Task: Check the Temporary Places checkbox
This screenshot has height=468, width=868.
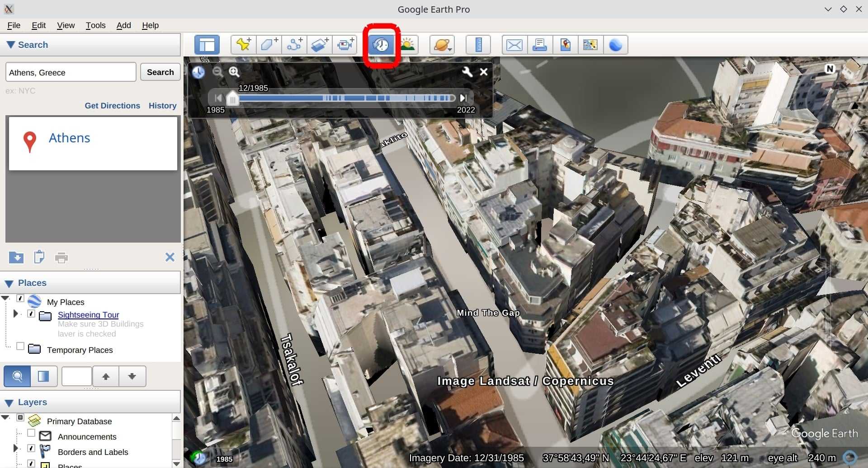Action: click(x=20, y=346)
